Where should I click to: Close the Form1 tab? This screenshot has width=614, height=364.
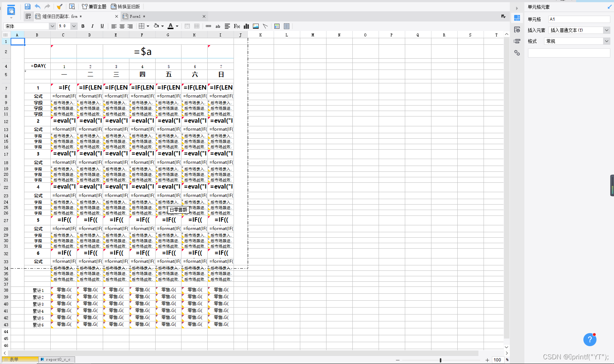[x=204, y=16]
